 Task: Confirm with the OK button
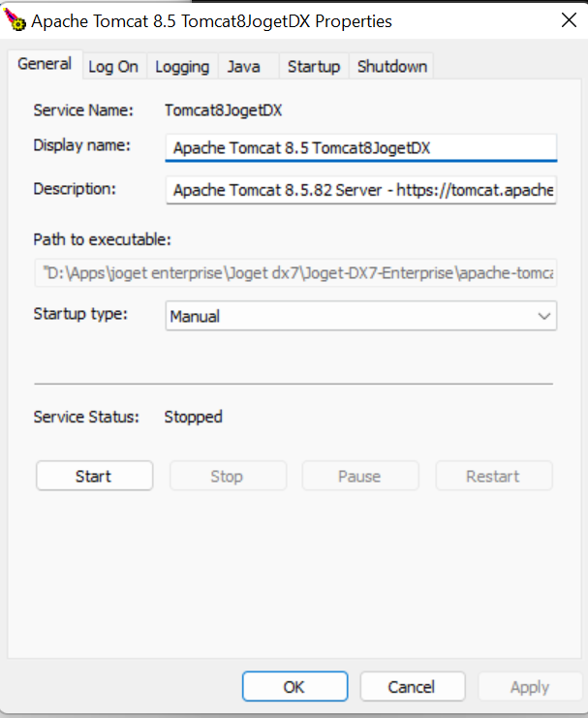click(294, 687)
